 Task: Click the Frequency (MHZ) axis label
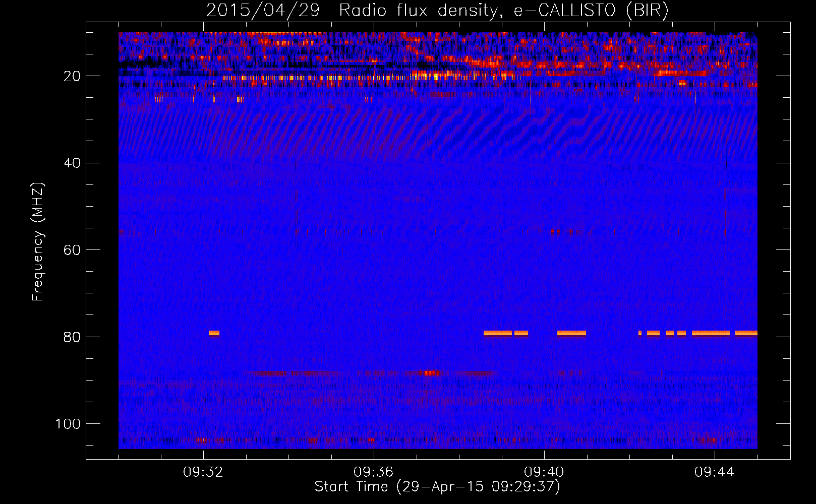click(x=38, y=241)
